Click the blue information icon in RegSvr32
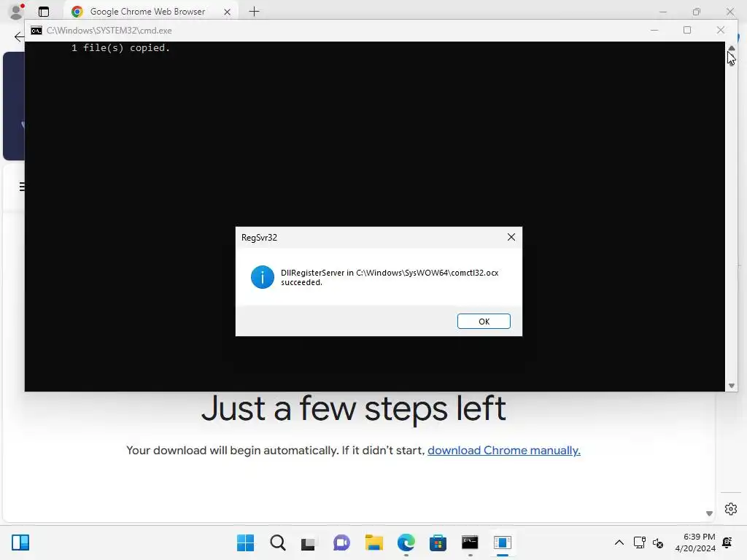The height and width of the screenshot is (560, 747). coord(262,277)
